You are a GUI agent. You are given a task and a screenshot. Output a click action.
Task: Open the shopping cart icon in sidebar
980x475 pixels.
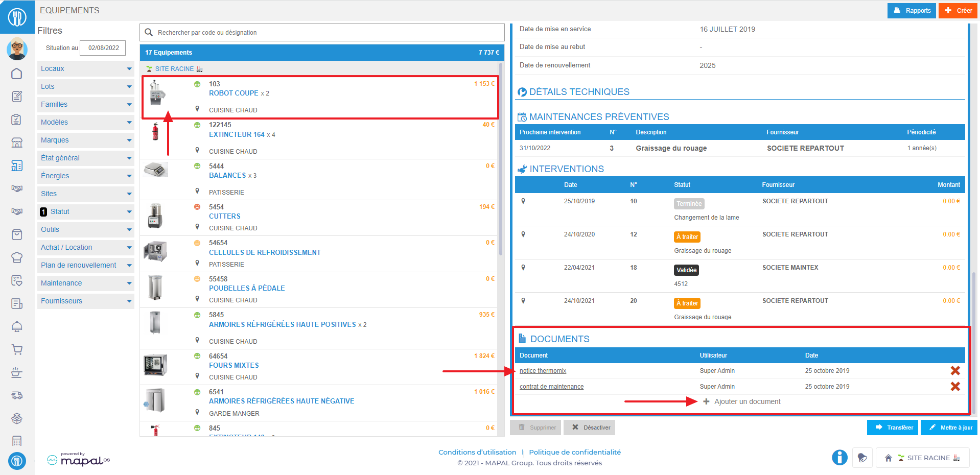click(x=17, y=350)
